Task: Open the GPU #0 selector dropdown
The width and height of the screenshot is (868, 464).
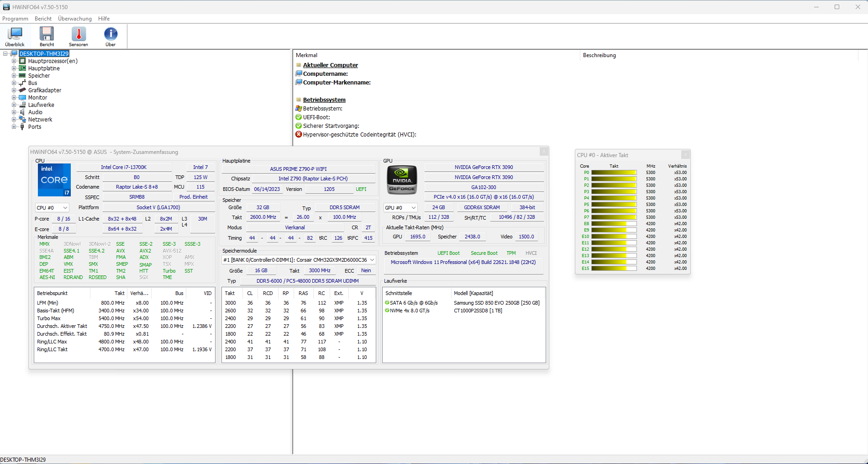Action: [400, 208]
